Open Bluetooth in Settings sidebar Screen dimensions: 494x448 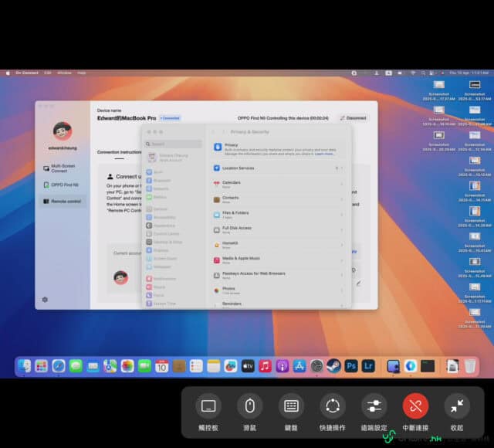click(158, 180)
